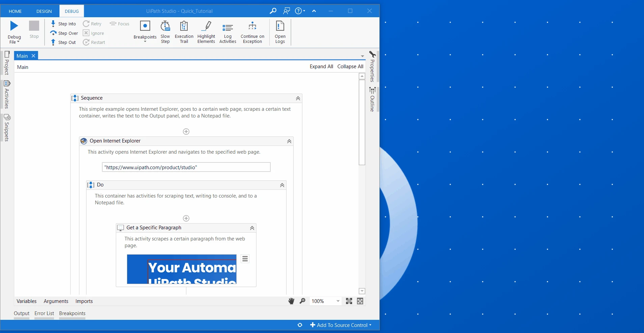The image size is (644, 333).
Task: Toggle Highlight Elements
Action: (206, 32)
